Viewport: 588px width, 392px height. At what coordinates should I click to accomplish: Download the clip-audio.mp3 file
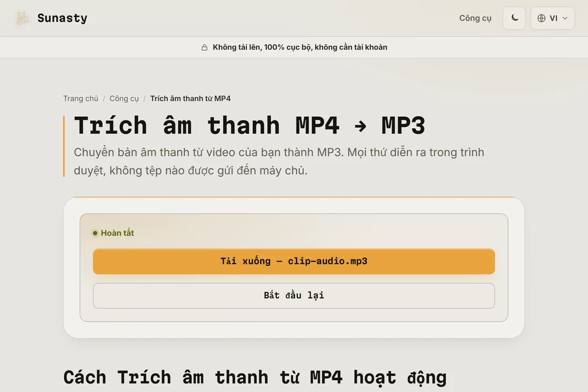tap(293, 261)
